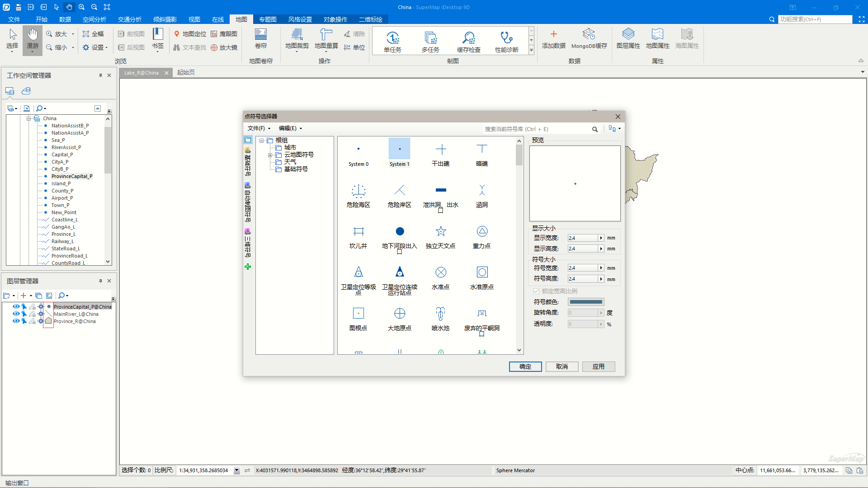868x488 pixels.
Task: Select the 独立天文点 star symbol
Action: tap(440, 232)
